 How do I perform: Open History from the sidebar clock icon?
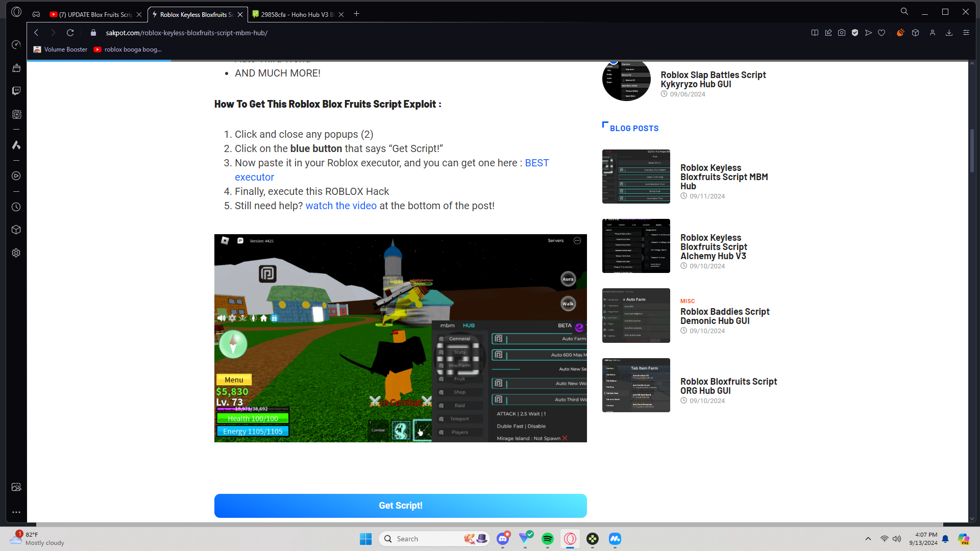coord(16,207)
